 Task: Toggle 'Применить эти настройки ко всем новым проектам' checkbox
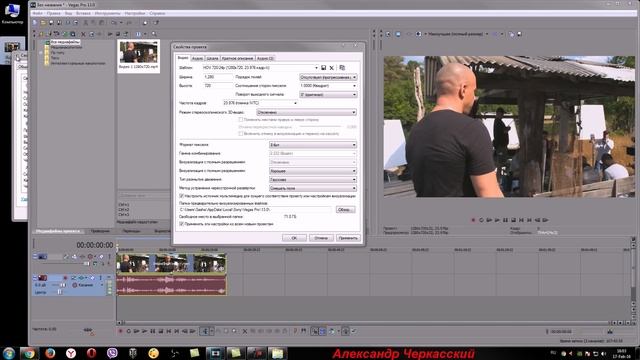point(182,224)
